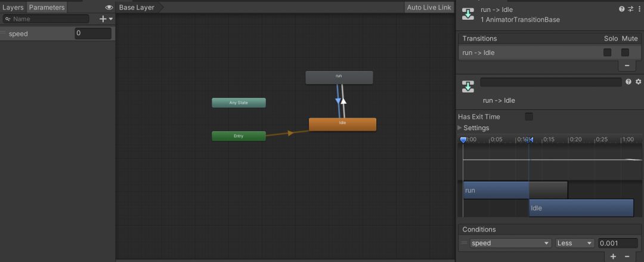Grab the speed condition drag handle
The height and width of the screenshot is (262, 644).
point(464,243)
